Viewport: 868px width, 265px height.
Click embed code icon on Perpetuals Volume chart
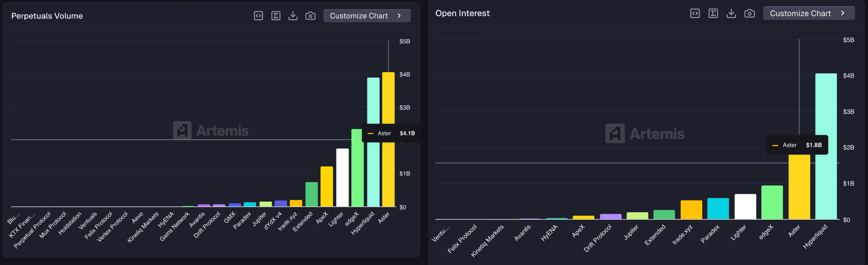258,16
